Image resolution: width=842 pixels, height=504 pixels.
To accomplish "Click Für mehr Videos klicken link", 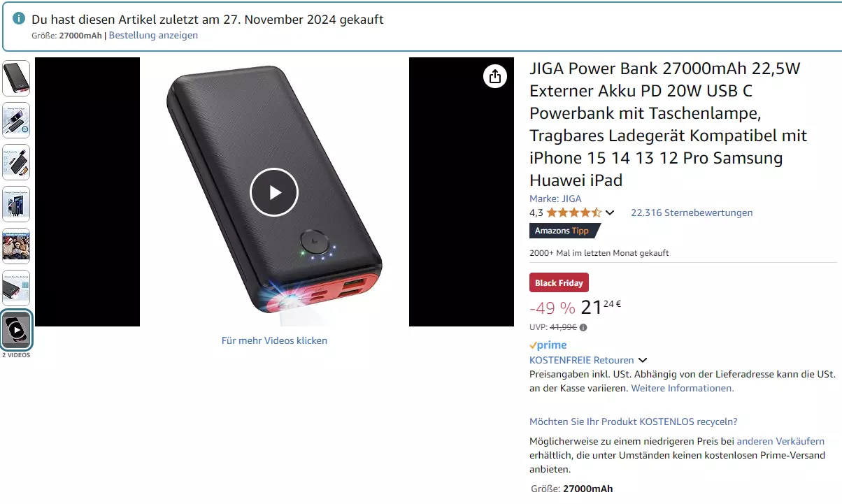I will pos(274,340).
